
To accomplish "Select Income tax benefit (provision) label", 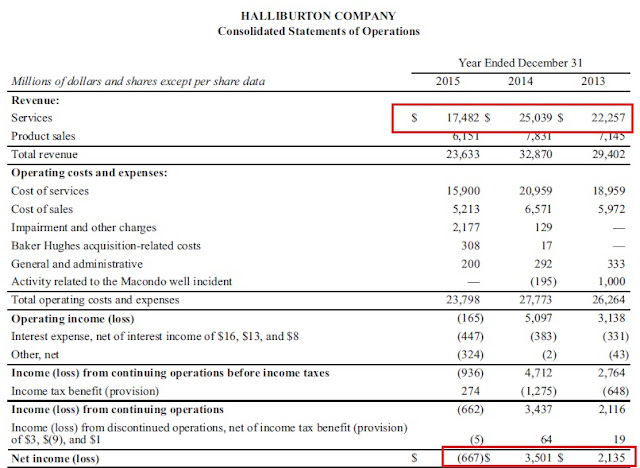I will (x=85, y=392).
